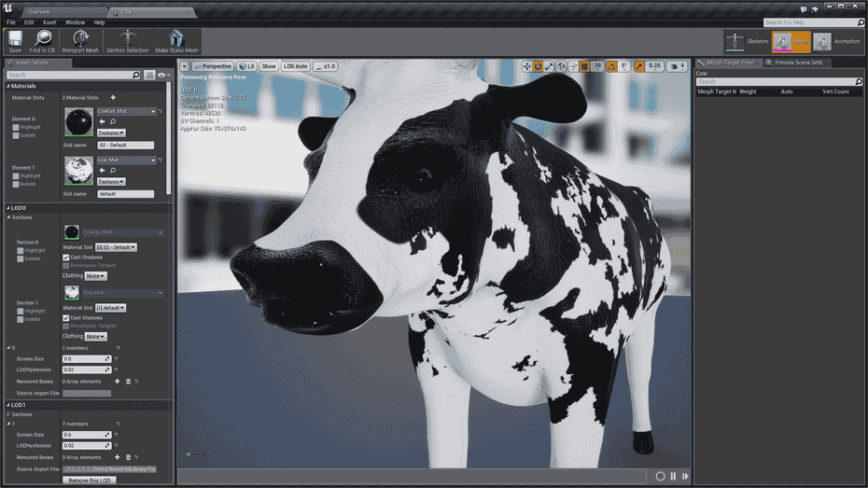Viewport: 868px width, 488px height.
Task: Click Remove this LOD button
Action: [89, 481]
